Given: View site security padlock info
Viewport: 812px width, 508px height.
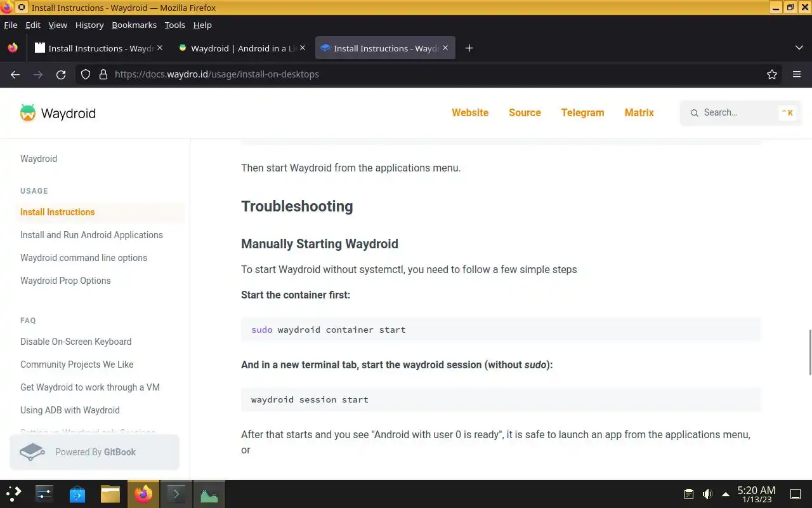Looking at the screenshot, I should pos(103,74).
